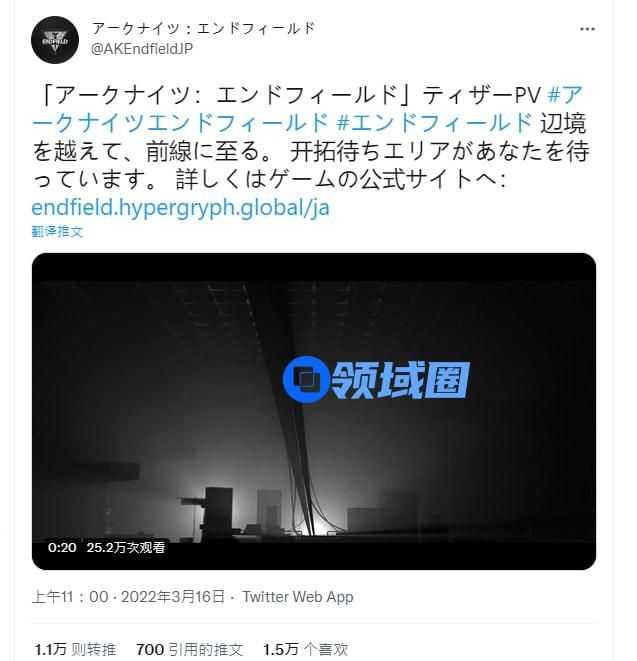Image resolution: width=637 pixels, height=661 pixels.
Task: Click the 0:20 video duration badge
Action: [x=62, y=548]
